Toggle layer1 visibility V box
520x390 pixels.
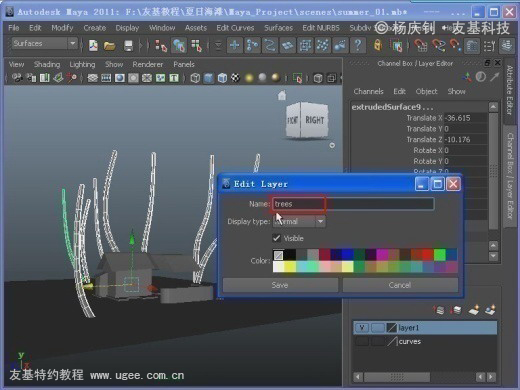click(x=362, y=328)
